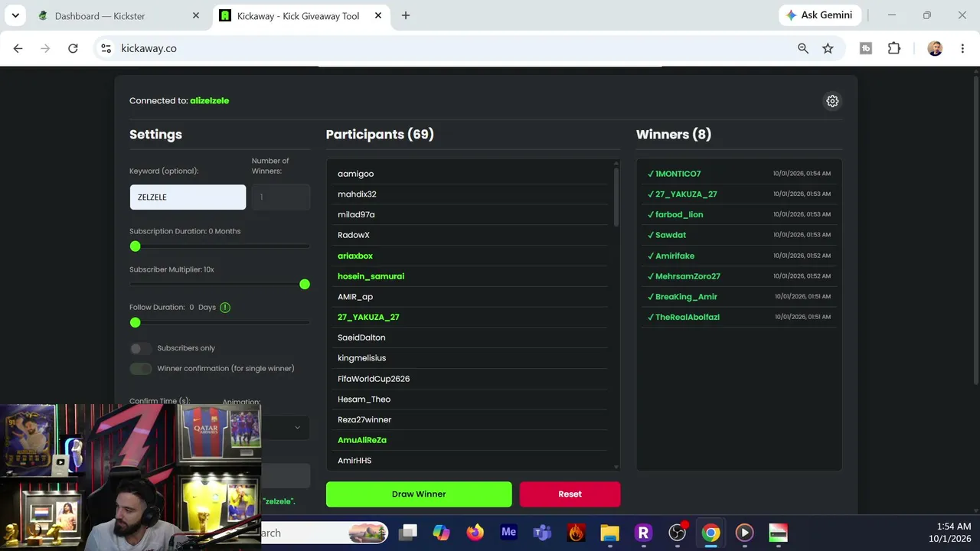The height and width of the screenshot is (551, 980).
Task: Toggle Winner confirmation switch
Action: click(x=140, y=369)
